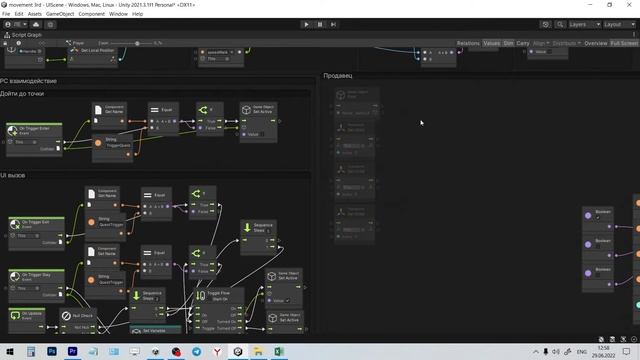The height and width of the screenshot is (360, 640).
Task: Toggle checkbox on the top Boolean node
Action: pos(598,218)
